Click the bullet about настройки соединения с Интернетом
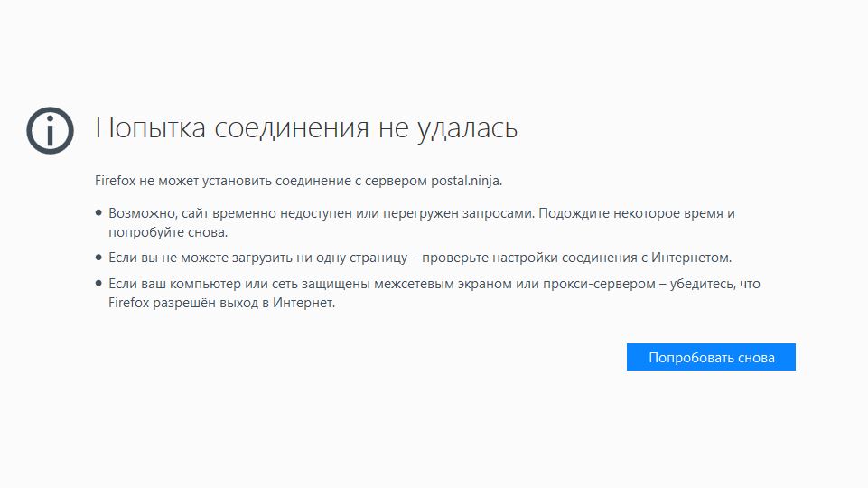Screen dimensions: 868x488 (420, 258)
